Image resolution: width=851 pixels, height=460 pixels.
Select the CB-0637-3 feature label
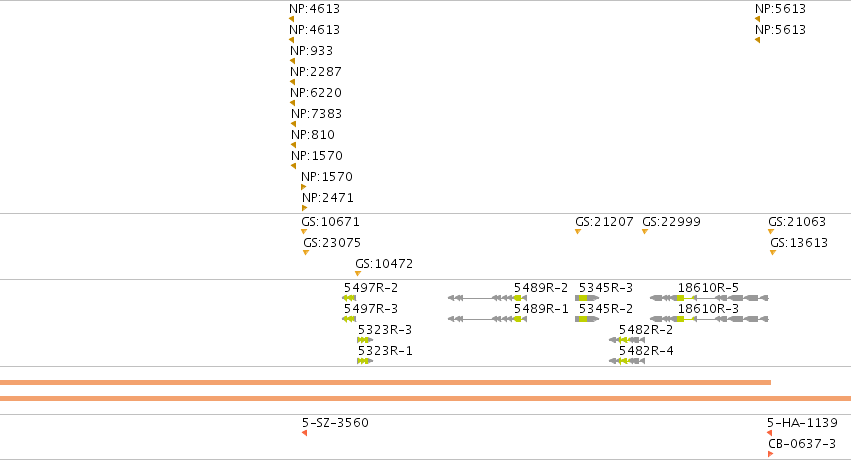point(802,444)
